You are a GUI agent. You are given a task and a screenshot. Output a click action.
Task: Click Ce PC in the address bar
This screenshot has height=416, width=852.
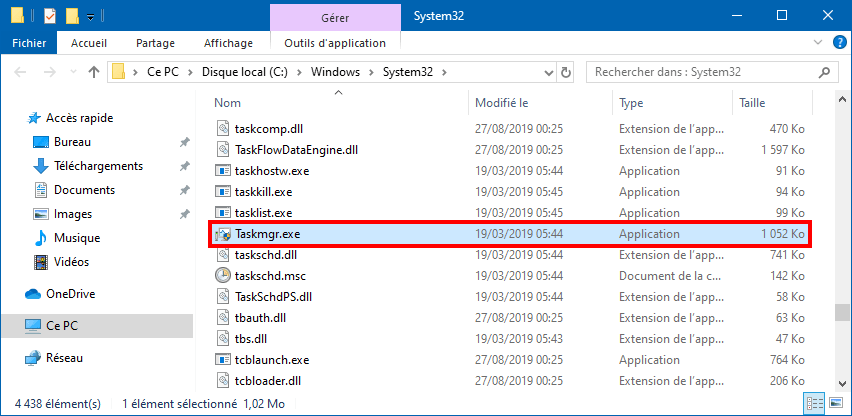tap(162, 72)
